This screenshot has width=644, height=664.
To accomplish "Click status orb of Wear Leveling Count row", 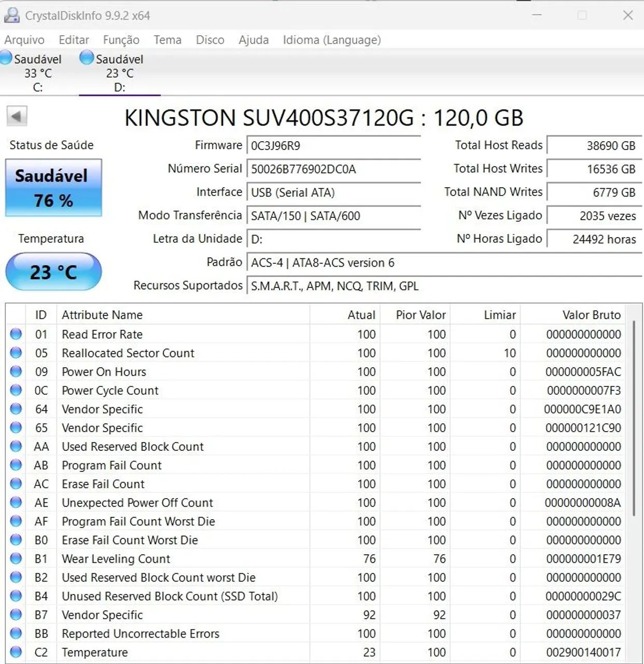I will tap(16, 558).
